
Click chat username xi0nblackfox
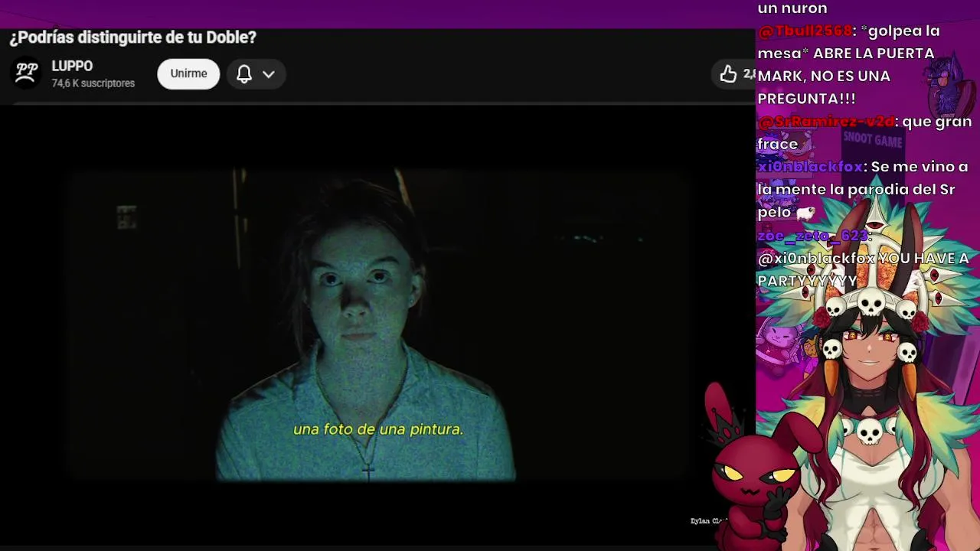click(810, 167)
